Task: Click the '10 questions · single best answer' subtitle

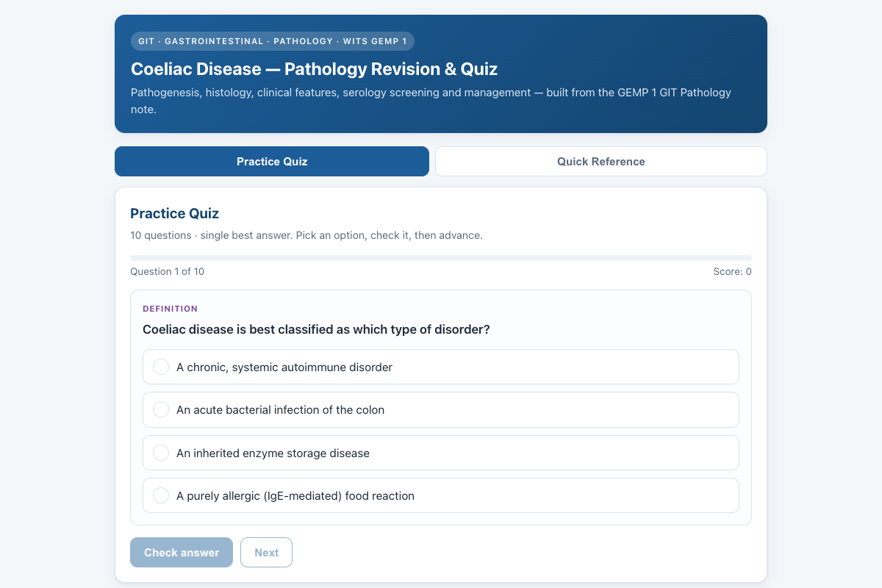Action: pos(306,236)
